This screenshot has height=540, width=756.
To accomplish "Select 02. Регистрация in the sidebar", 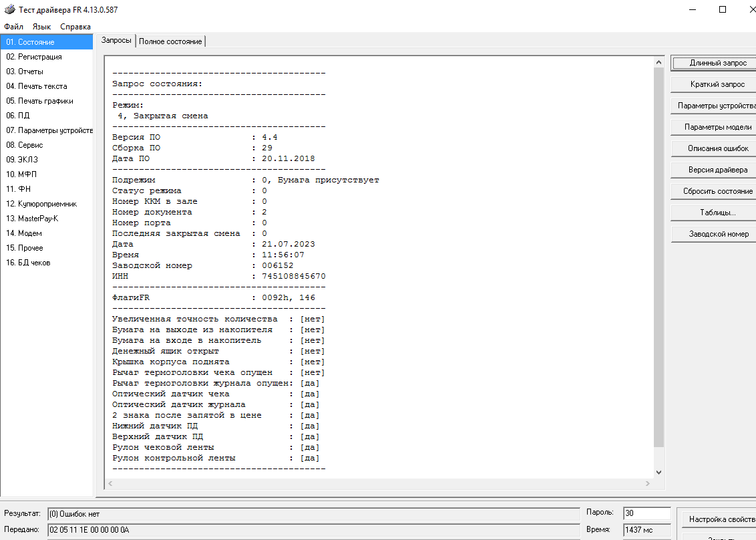I will click(x=47, y=56).
